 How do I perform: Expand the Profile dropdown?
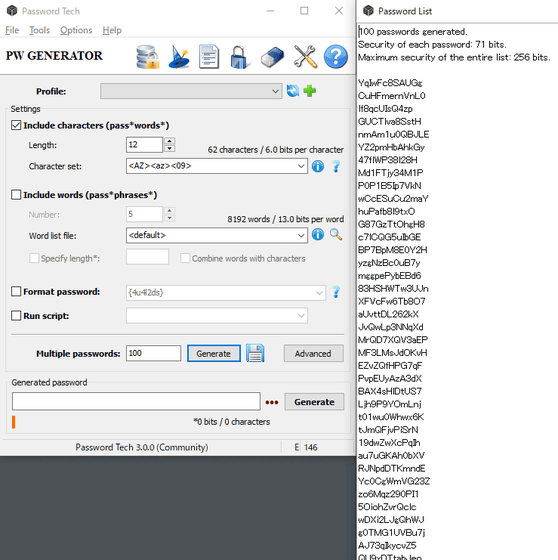tap(275, 91)
